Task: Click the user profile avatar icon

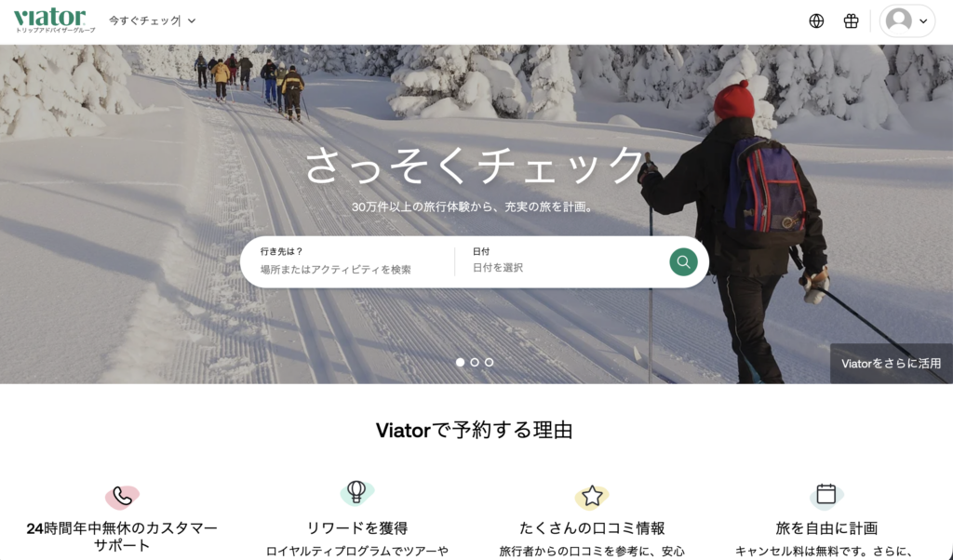Action: [898, 20]
